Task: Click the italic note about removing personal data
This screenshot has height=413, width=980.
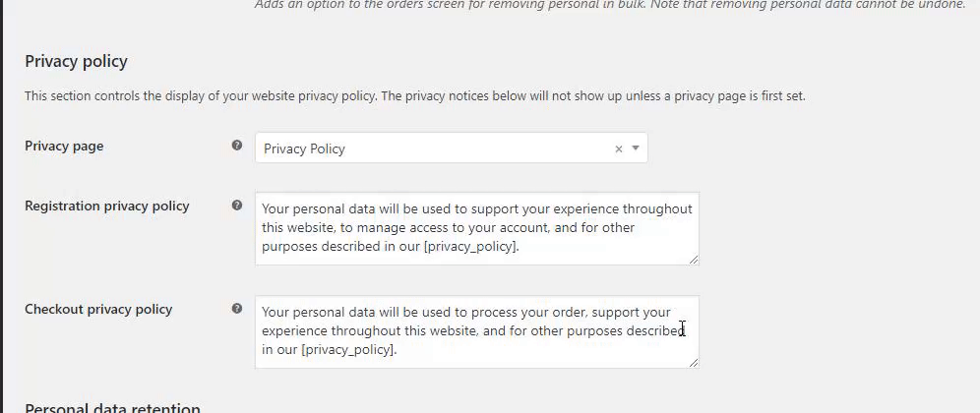Action: (610, 5)
